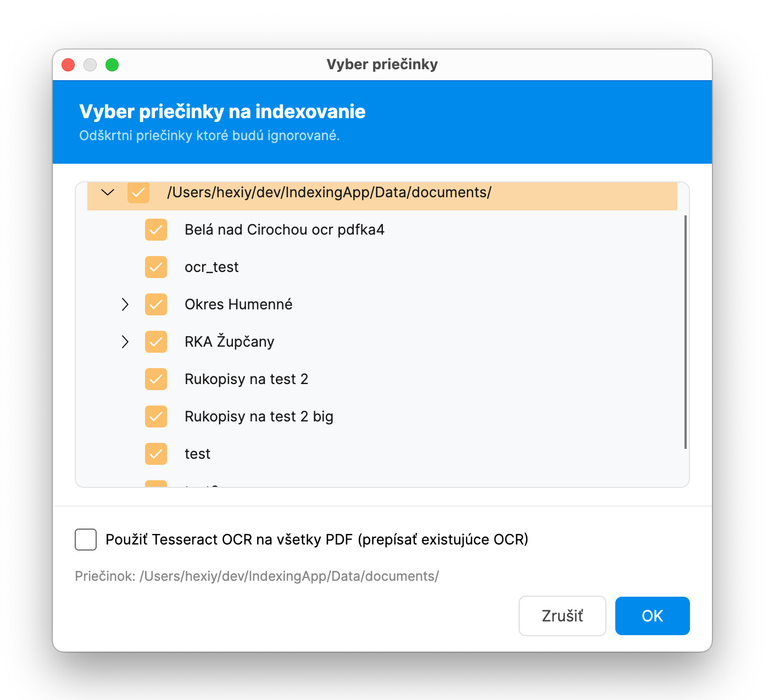Image resolution: width=768 pixels, height=700 pixels.
Task: Uncheck the Okres Humenné checkbox
Action: (x=156, y=304)
